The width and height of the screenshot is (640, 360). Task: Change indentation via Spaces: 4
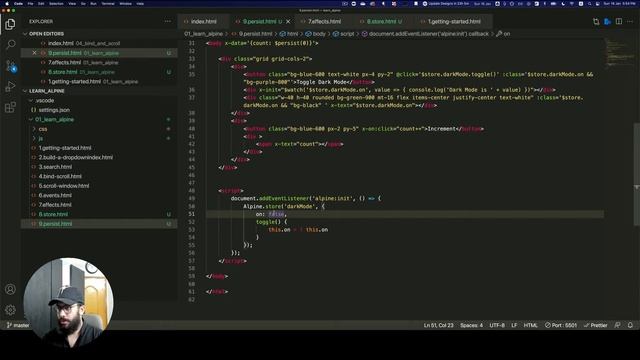click(471, 325)
